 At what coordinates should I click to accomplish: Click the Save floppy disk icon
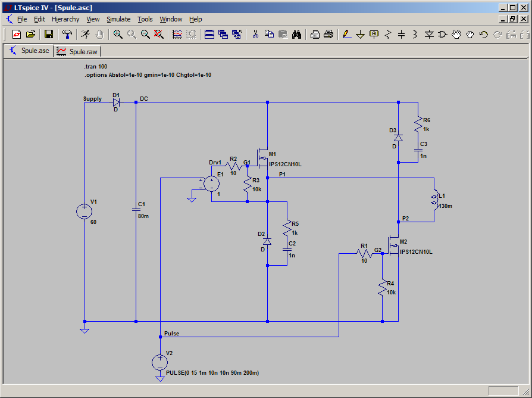click(49, 34)
